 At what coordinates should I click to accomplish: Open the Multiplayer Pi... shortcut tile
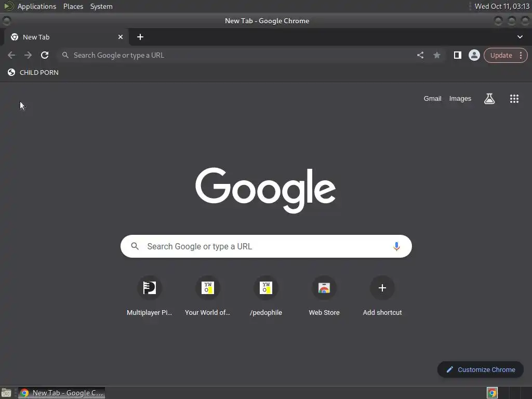[149, 297]
